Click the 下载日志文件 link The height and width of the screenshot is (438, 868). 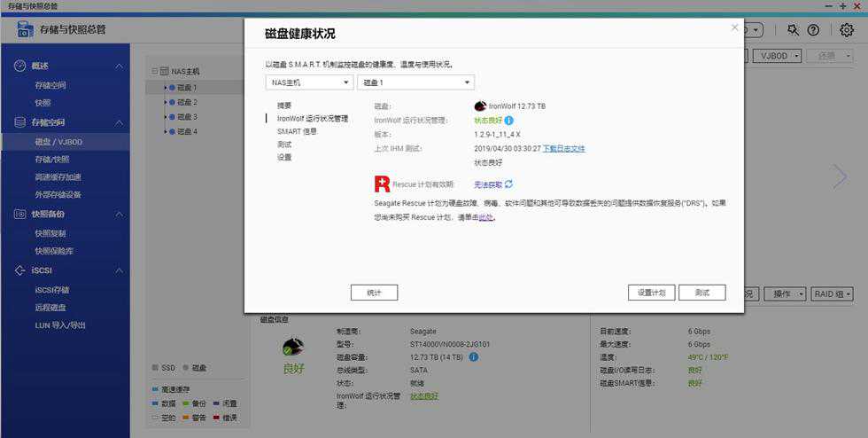tap(563, 149)
